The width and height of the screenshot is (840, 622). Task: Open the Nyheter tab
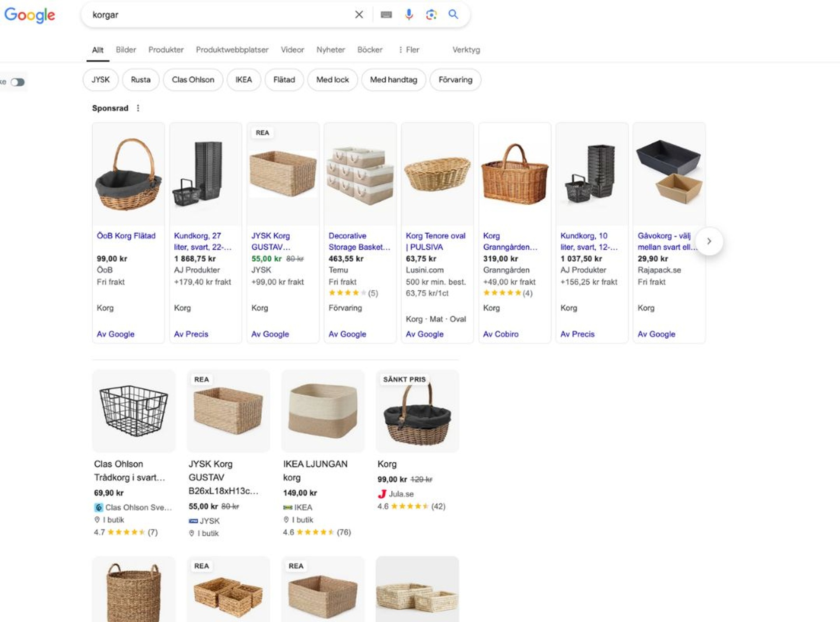[331, 50]
